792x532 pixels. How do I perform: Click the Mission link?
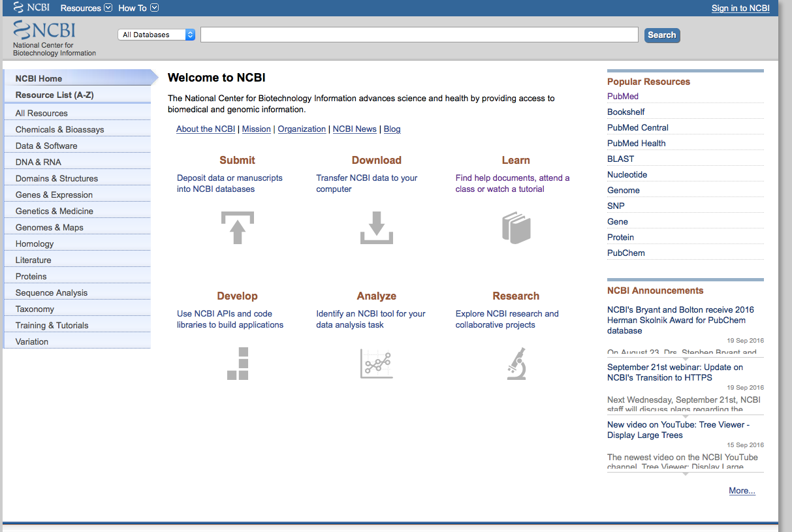pos(257,129)
